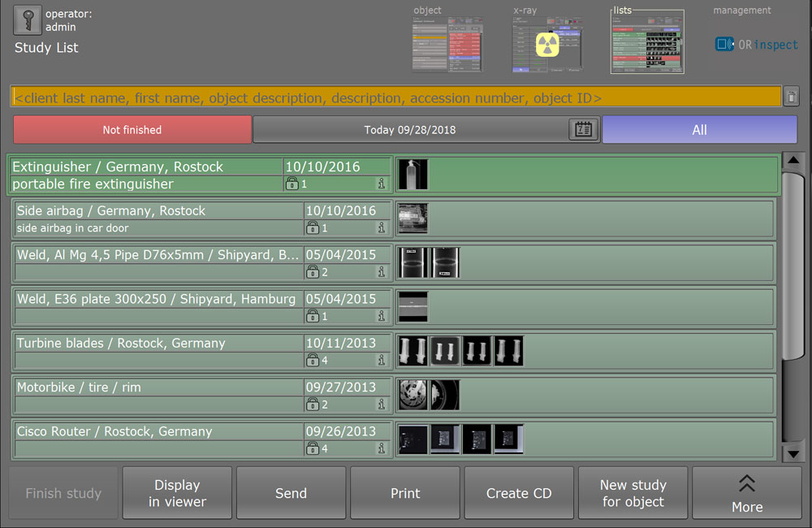The height and width of the screenshot is (528, 812).
Task: Open info icon for Motorbike study
Action: point(382,404)
